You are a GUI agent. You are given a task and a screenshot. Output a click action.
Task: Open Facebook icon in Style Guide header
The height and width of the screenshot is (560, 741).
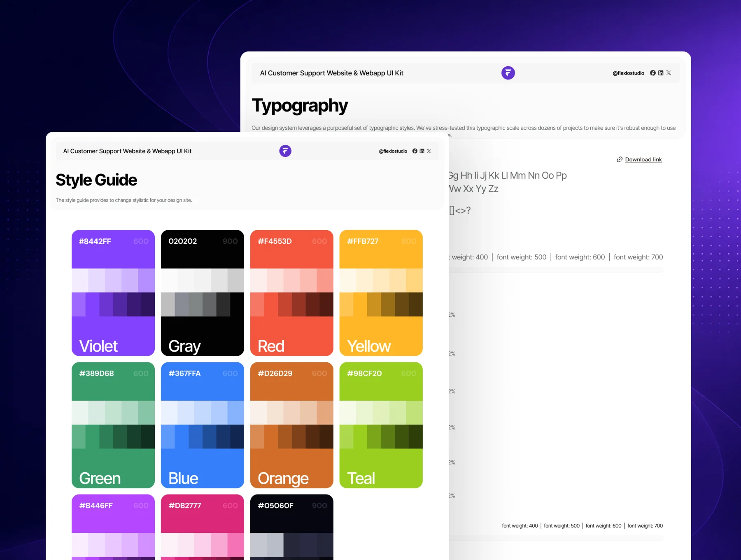pyautogui.click(x=415, y=151)
